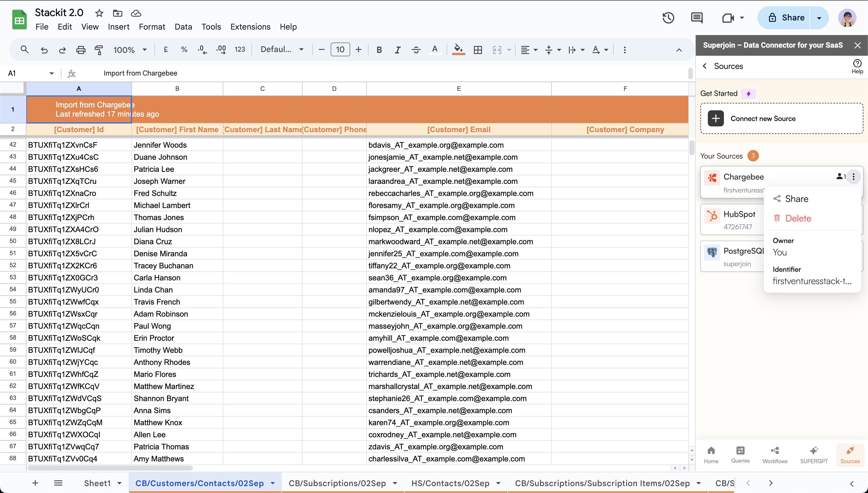Open the Extensions menu
The width and height of the screenshot is (868, 493).
coord(250,27)
